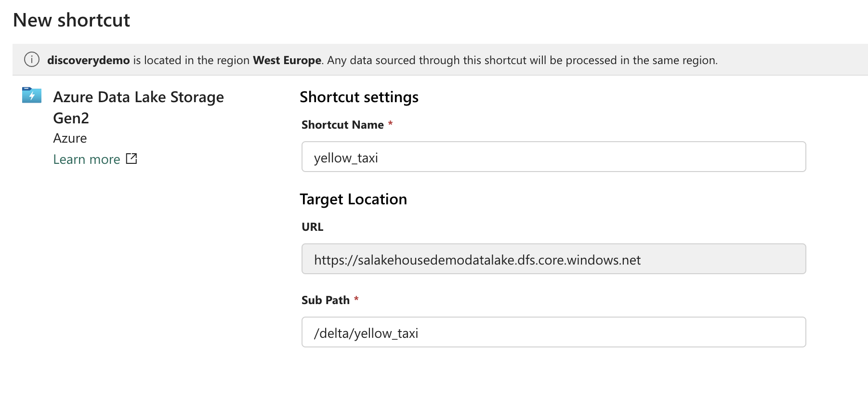
Task: Click the Azure source label under ADLS Gen2
Action: (x=70, y=138)
